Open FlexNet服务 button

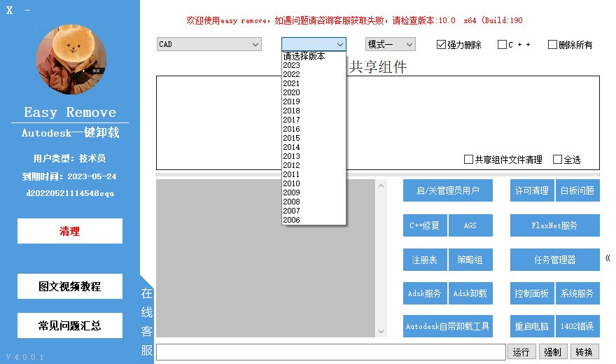click(x=554, y=225)
